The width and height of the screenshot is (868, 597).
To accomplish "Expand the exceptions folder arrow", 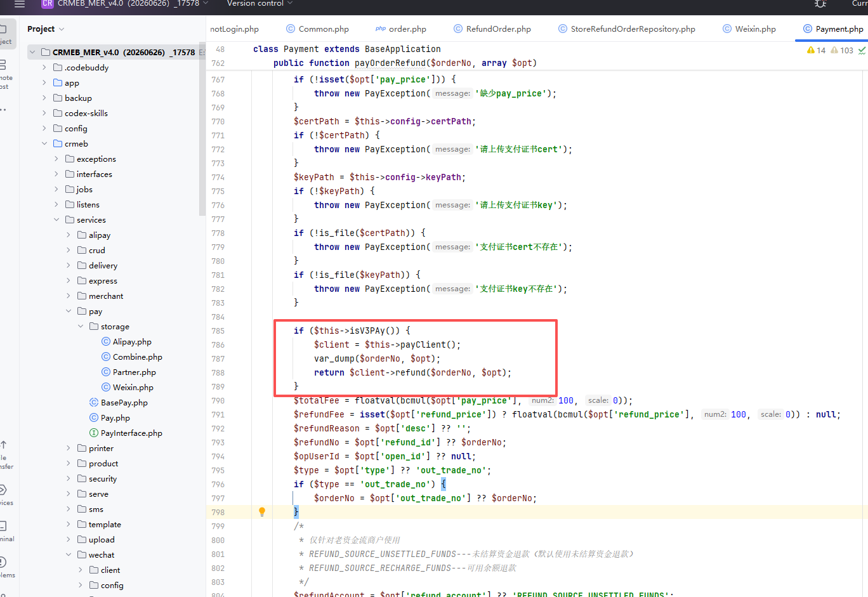I will 56,159.
